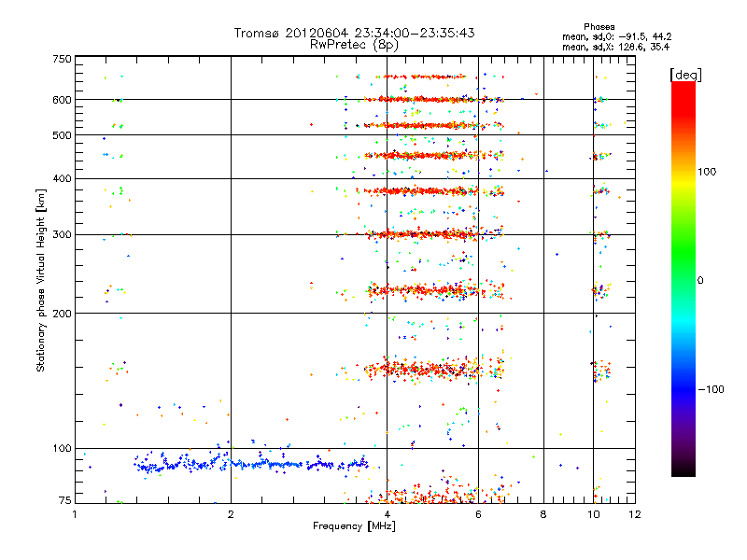Image resolution: width=747 pixels, height=560 pixels.
Task: Click the y-axis tick "75"
Action: tap(65, 500)
